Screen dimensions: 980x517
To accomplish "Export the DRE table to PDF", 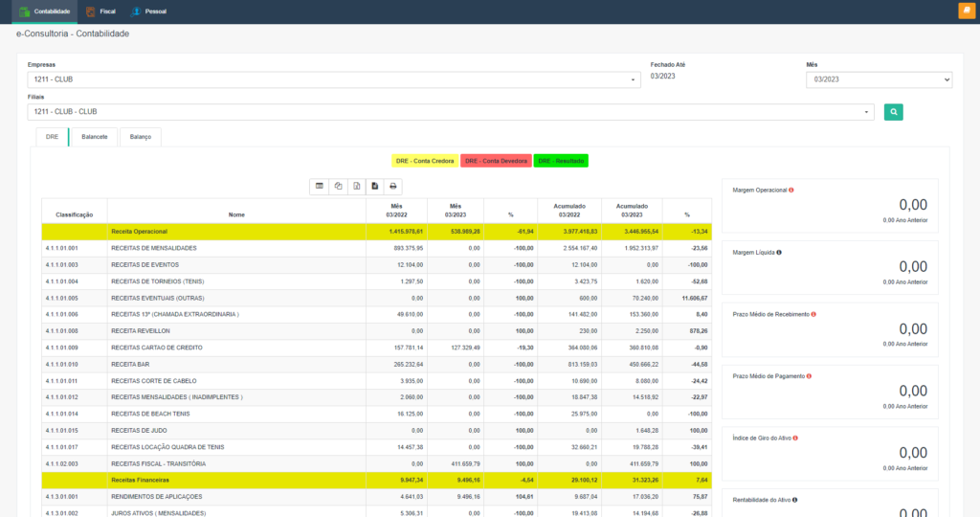I will pos(374,187).
